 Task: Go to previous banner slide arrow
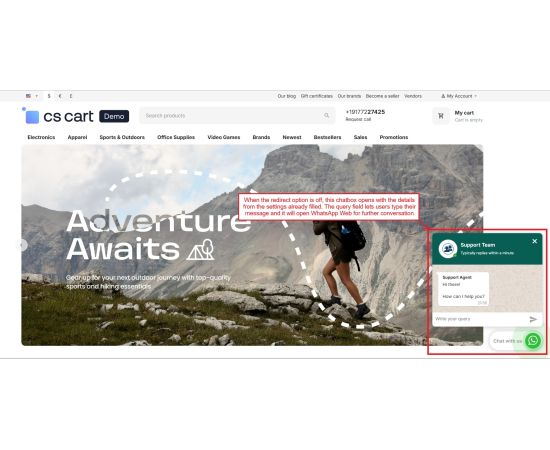pyautogui.click(x=23, y=245)
